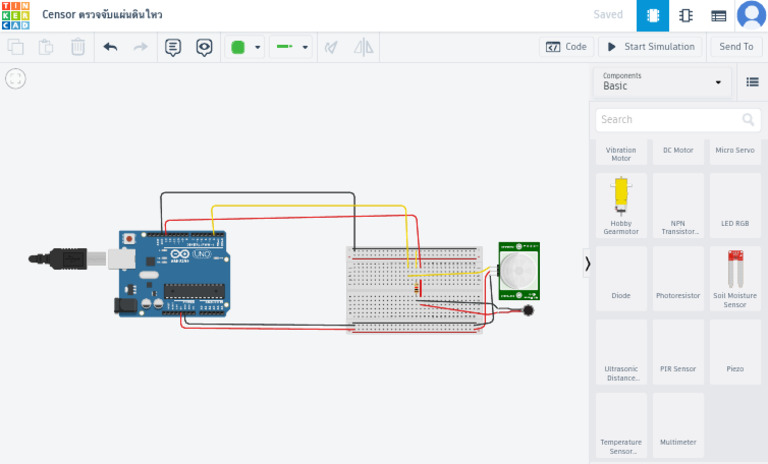Open the user profile avatar
768x464 pixels.
tap(751, 15)
